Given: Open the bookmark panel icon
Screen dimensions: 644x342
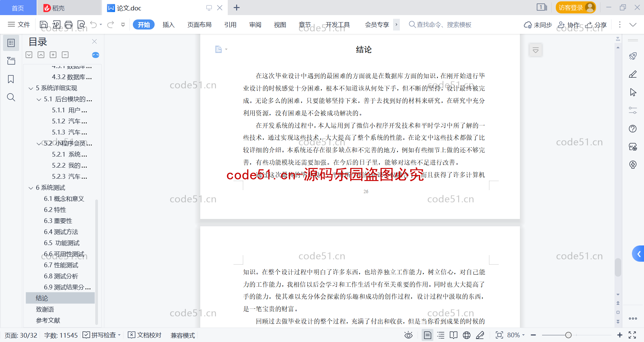Looking at the screenshot, I should (11, 79).
